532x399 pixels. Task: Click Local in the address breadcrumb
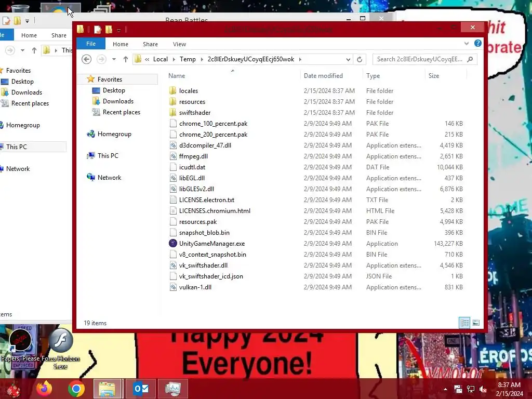160,59
